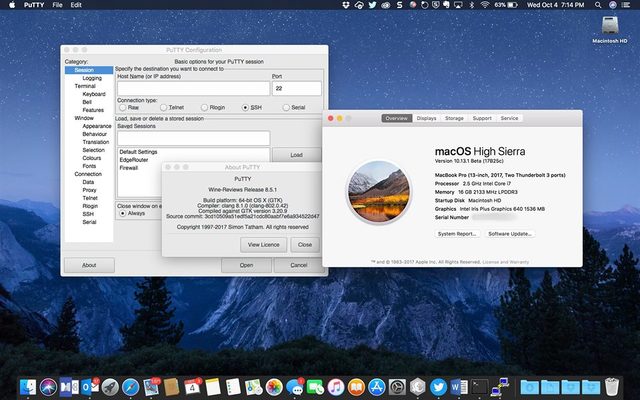Select the Logging category
This screenshot has width=640, height=400.
point(92,78)
